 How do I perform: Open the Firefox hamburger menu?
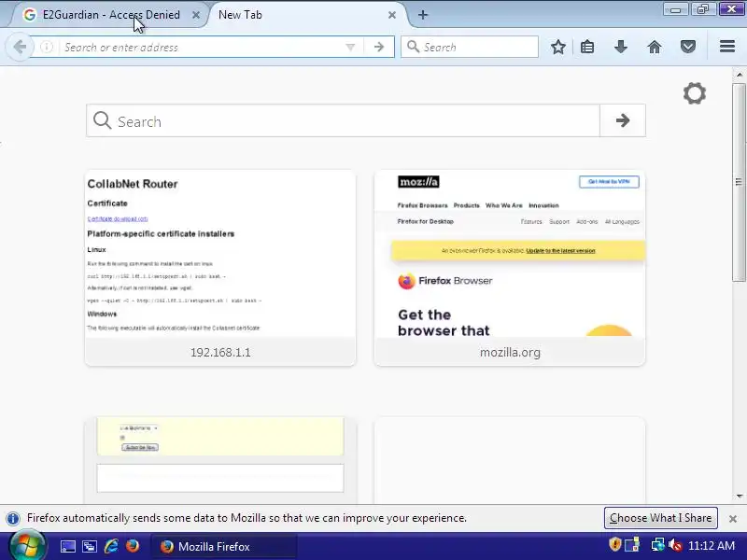(x=727, y=46)
